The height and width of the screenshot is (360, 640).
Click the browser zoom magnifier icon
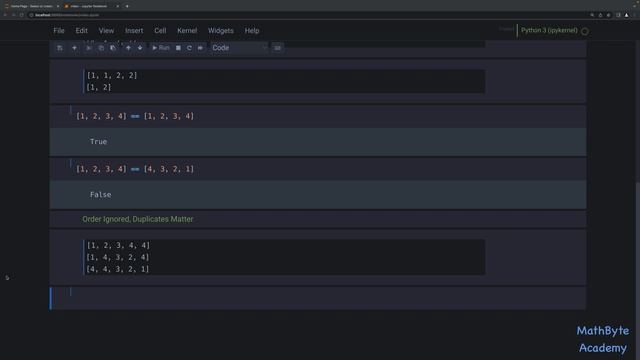592,15
